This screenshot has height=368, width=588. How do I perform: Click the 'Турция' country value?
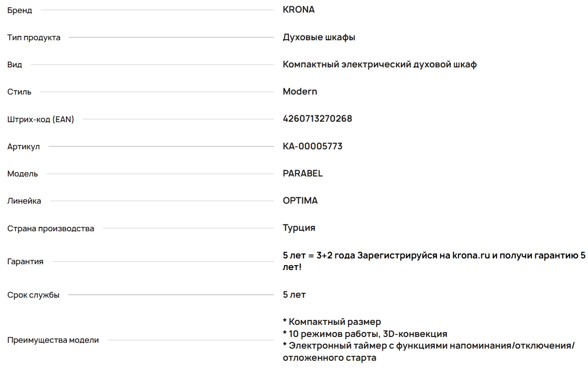[x=299, y=228]
